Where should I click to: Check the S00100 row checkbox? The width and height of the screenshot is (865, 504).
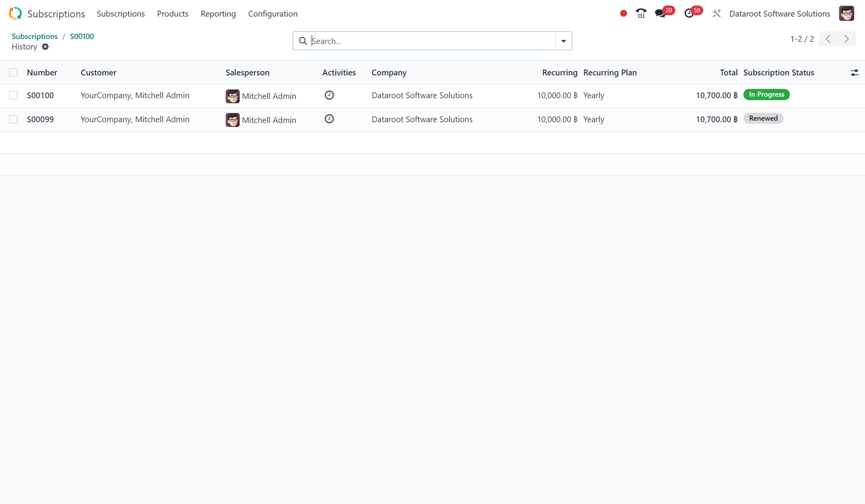click(x=14, y=96)
